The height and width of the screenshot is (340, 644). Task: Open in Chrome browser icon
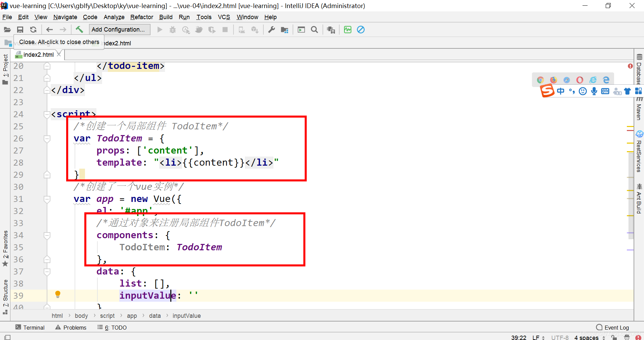[541, 80]
